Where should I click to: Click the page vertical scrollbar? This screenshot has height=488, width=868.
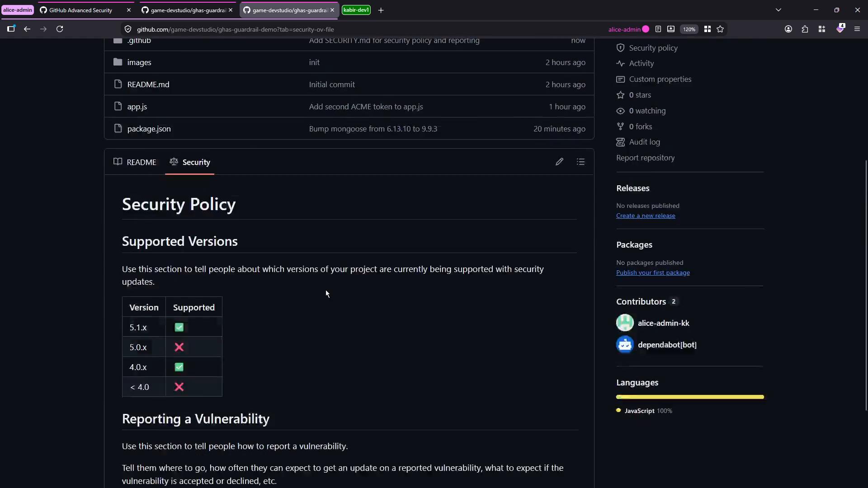click(x=866, y=285)
